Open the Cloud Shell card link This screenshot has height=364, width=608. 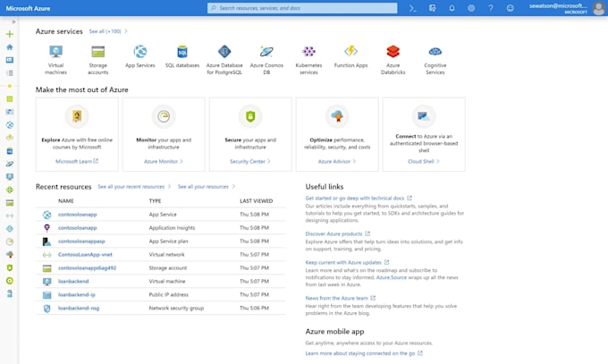tap(424, 162)
